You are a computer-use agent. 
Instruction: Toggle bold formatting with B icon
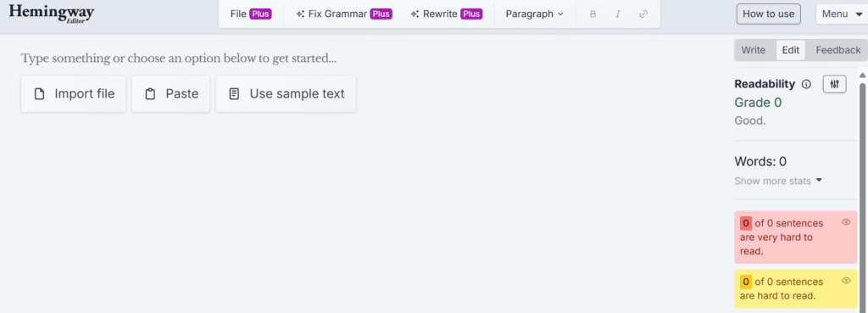[593, 14]
